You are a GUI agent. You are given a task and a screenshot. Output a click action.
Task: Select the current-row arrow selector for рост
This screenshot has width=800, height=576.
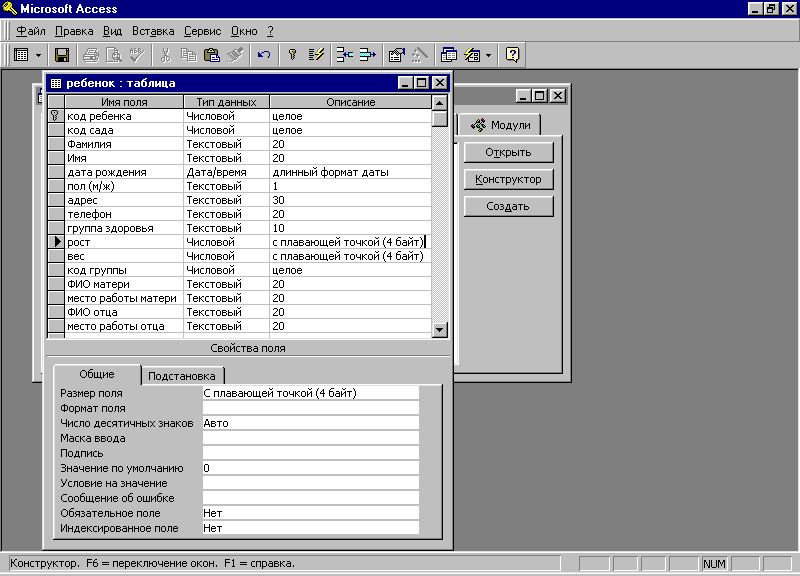pyautogui.click(x=56, y=242)
